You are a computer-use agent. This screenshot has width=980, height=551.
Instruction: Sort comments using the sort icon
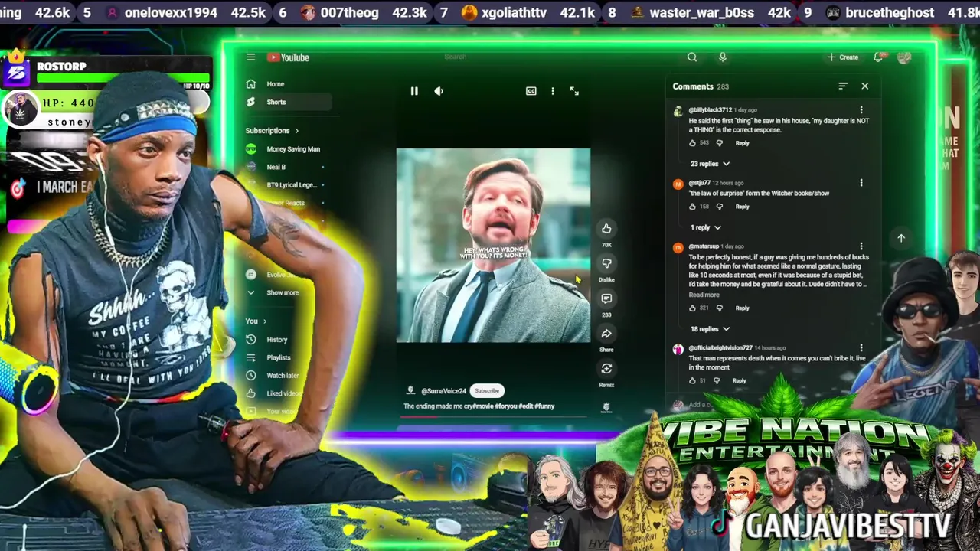click(x=843, y=86)
